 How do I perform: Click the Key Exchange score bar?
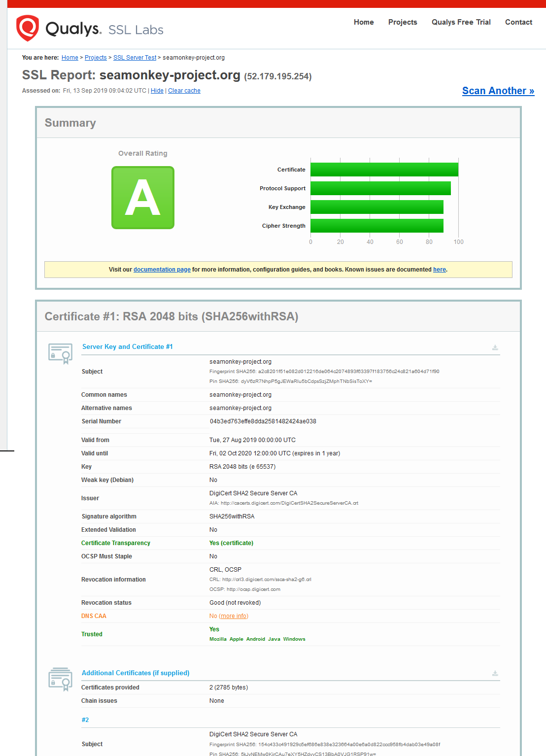pos(377,207)
